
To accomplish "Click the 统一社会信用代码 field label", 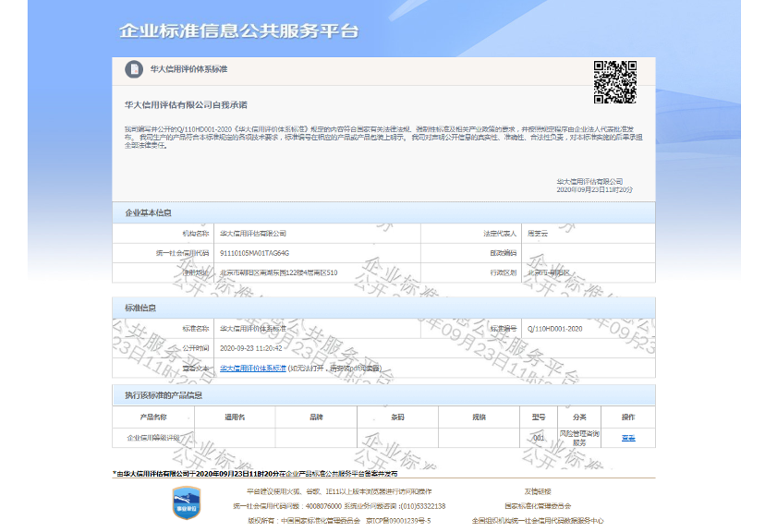I will click(182, 253).
